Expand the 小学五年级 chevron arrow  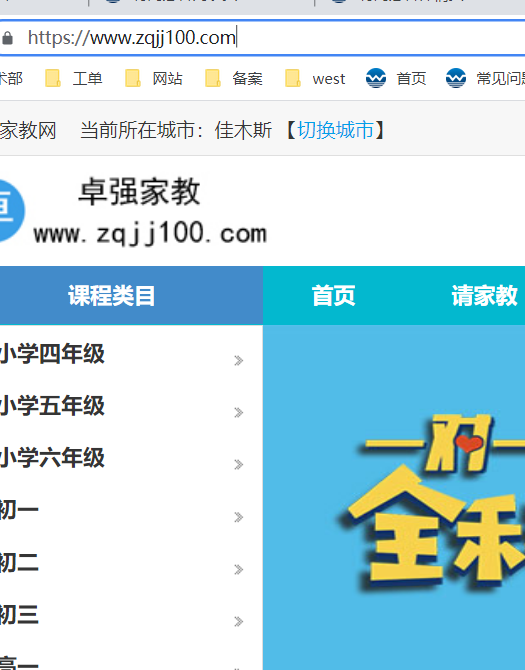pos(239,412)
